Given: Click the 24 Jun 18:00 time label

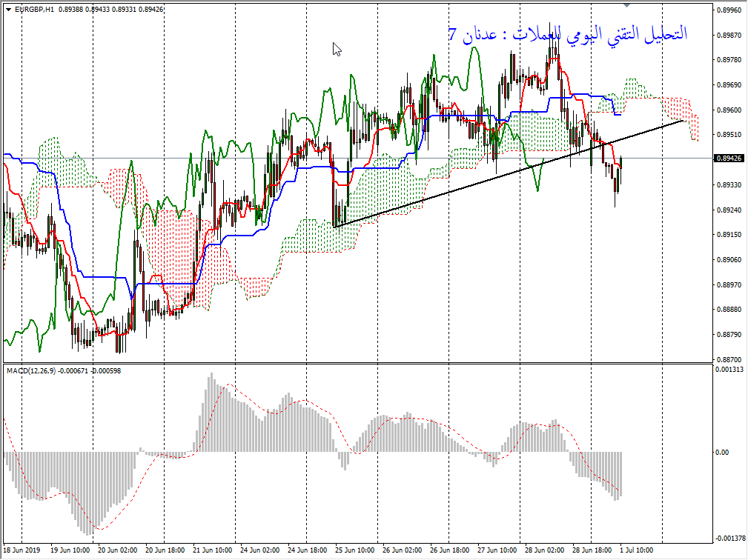Looking at the screenshot, I should tap(307, 550).
